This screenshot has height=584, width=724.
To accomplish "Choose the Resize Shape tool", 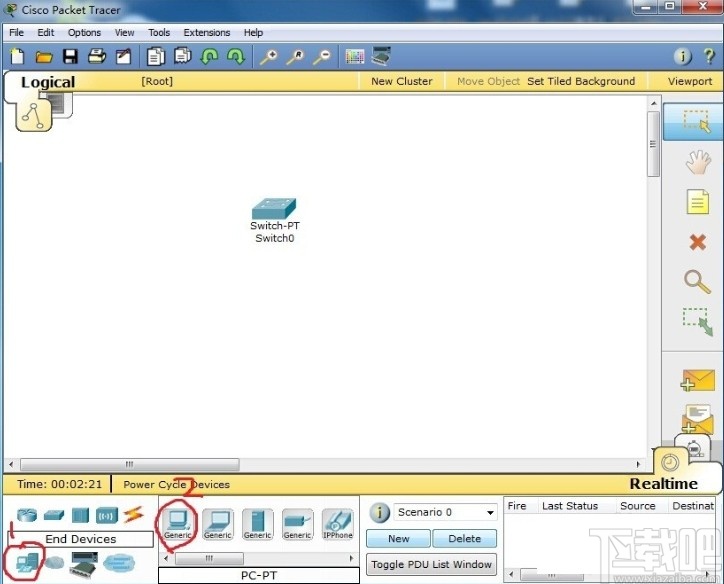I will (x=698, y=322).
